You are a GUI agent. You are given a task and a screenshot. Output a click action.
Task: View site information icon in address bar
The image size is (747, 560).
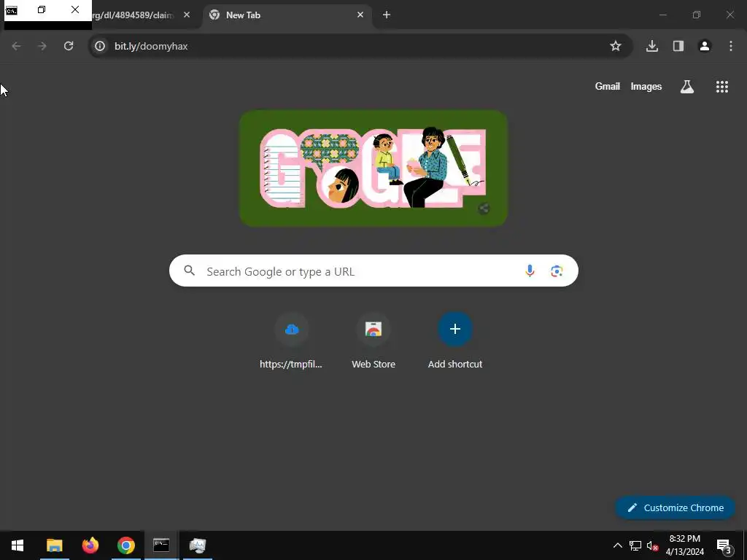click(x=99, y=46)
